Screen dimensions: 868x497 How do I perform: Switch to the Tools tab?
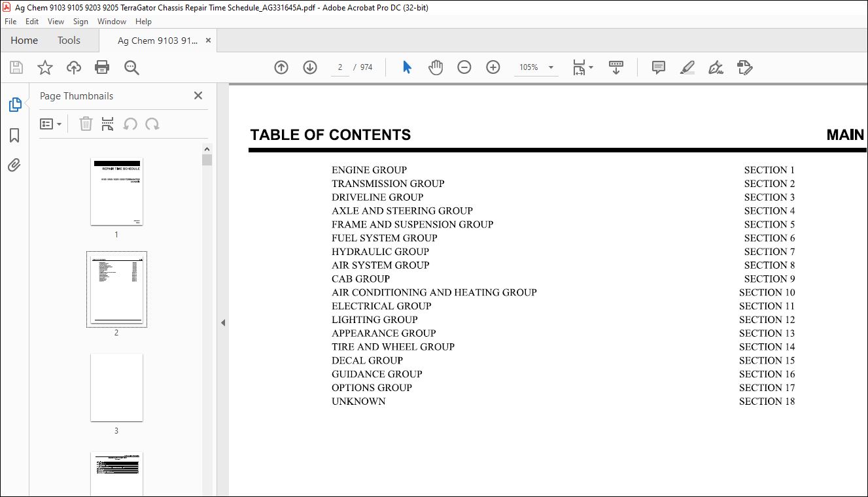[69, 41]
